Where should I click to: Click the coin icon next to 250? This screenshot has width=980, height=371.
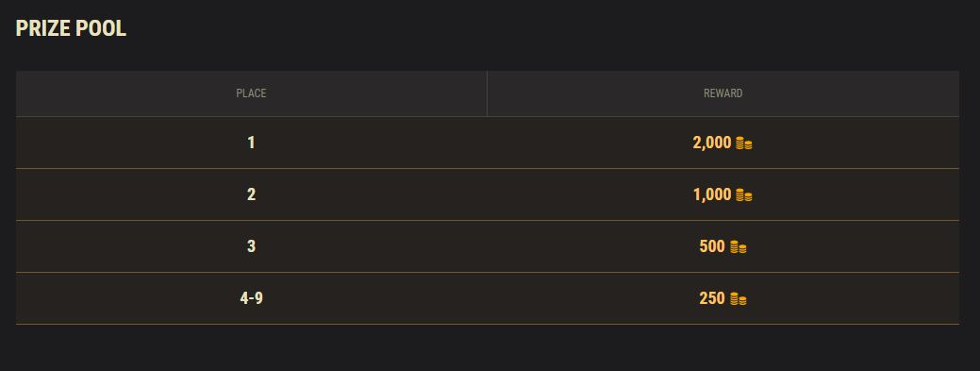(739, 299)
